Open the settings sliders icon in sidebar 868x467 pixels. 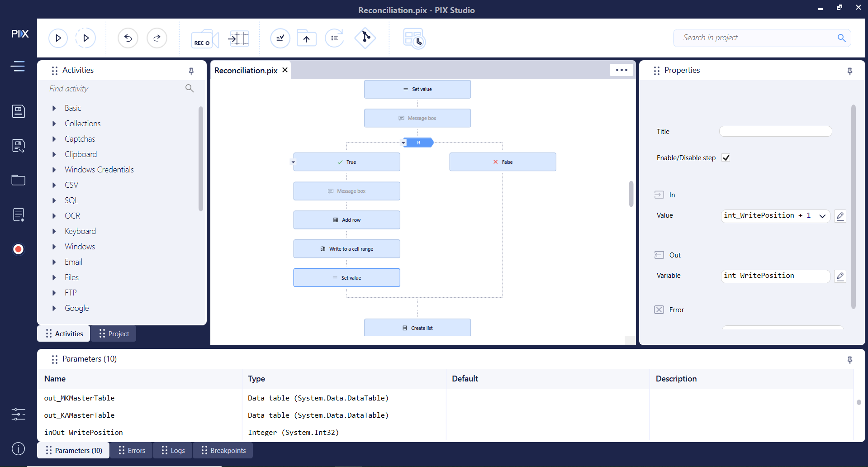19,414
